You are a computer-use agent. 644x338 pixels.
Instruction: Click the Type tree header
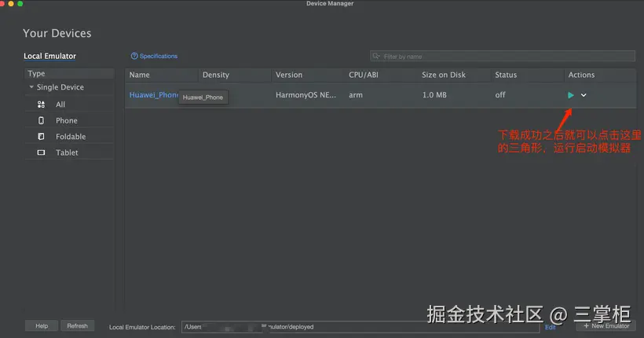(69, 74)
